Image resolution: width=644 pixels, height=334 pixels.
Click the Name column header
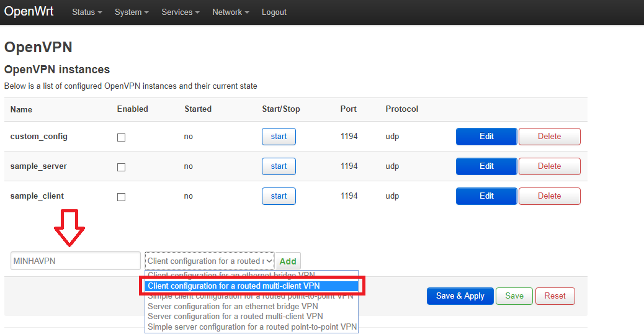21,109
